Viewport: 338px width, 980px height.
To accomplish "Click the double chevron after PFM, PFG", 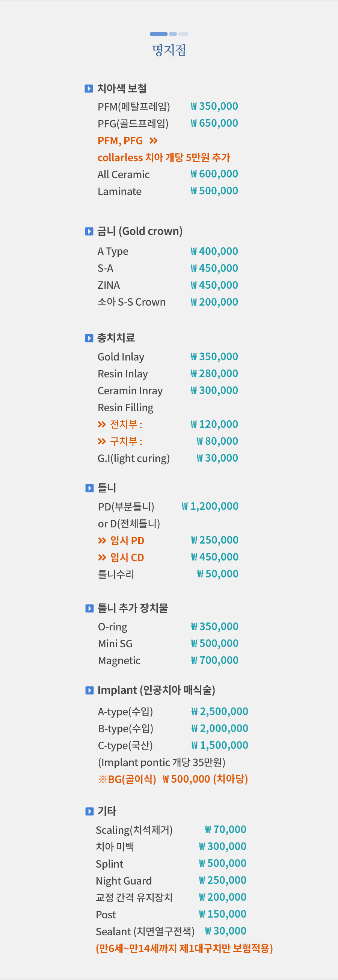I will (153, 141).
